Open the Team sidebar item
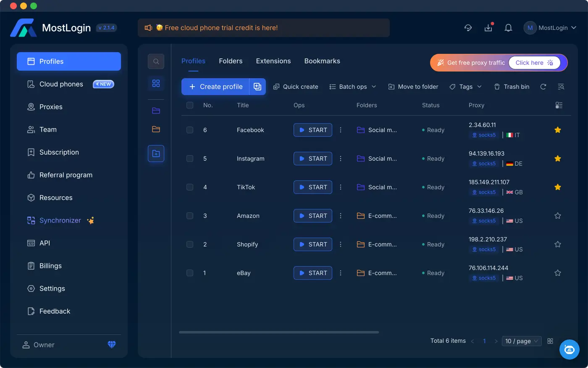 point(69,130)
